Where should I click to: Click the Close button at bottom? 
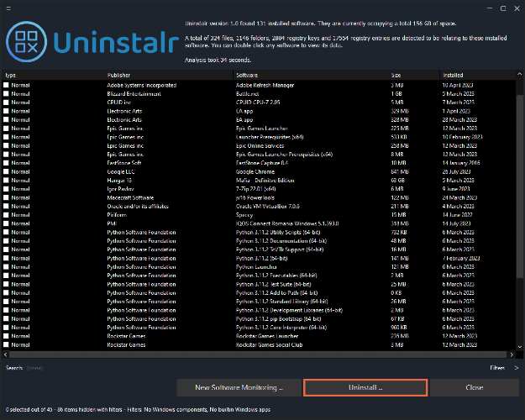(x=474, y=387)
